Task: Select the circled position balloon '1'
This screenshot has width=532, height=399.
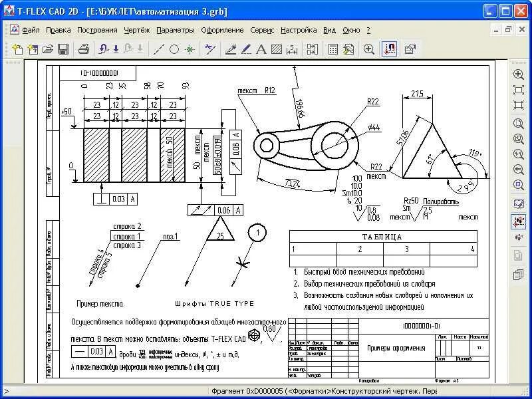Action: click(x=257, y=232)
